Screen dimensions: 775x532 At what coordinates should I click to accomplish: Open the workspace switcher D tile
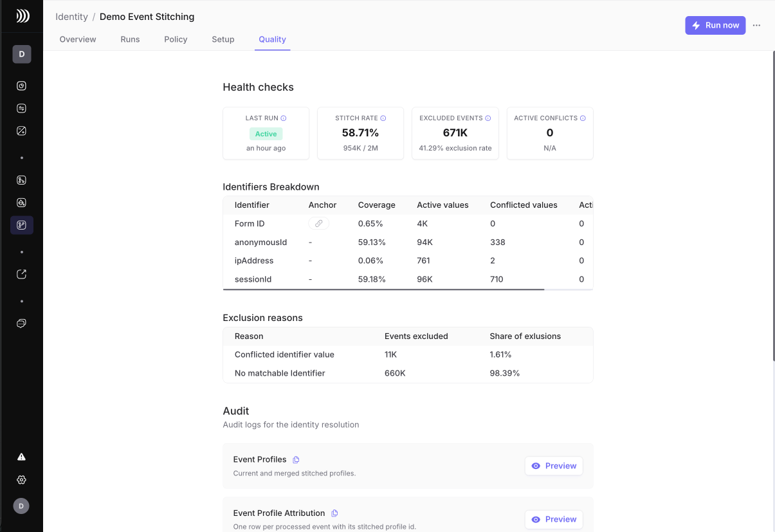21,54
